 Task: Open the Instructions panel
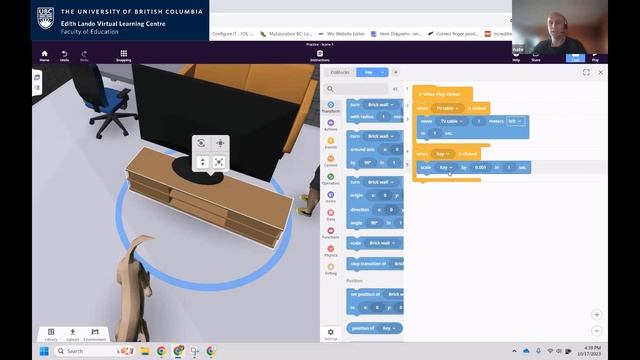coord(320,56)
